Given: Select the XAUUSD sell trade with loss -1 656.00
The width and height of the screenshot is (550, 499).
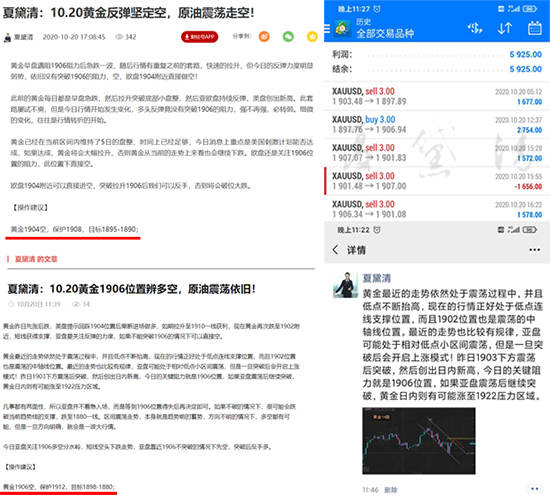Looking at the screenshot, I should (437, 181).
